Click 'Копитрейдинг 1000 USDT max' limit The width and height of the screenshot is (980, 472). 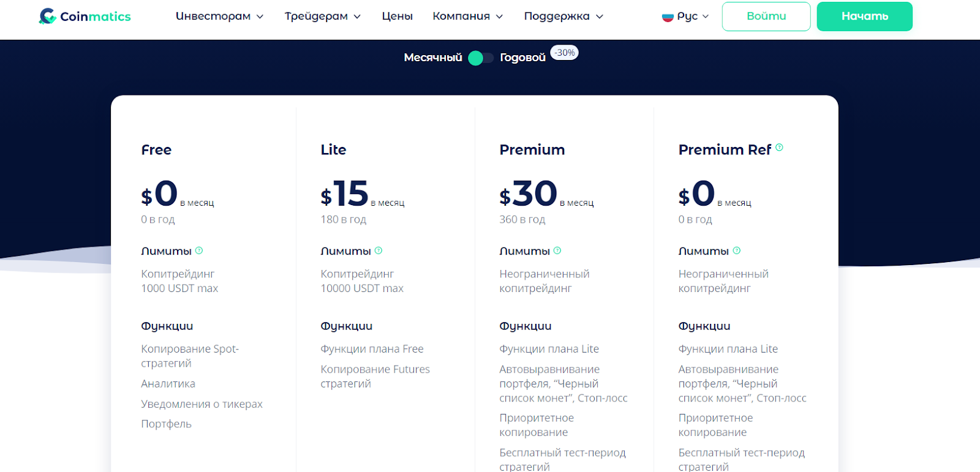179,281
